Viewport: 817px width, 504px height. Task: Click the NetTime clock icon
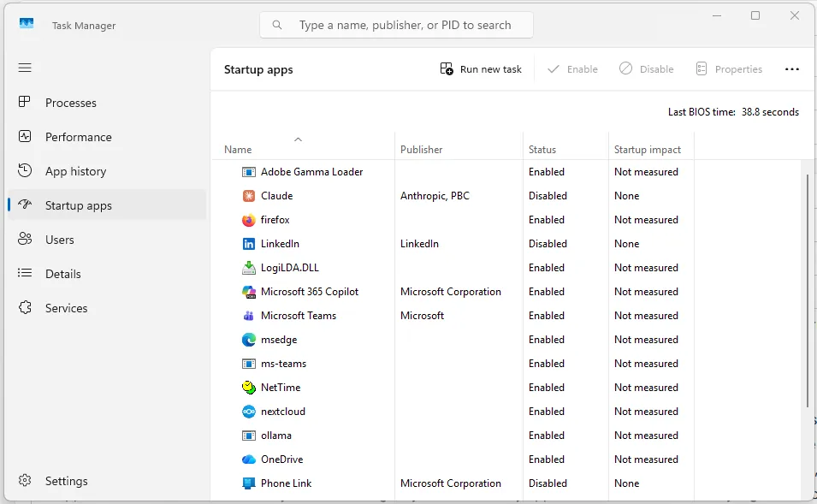click(249, 388)
